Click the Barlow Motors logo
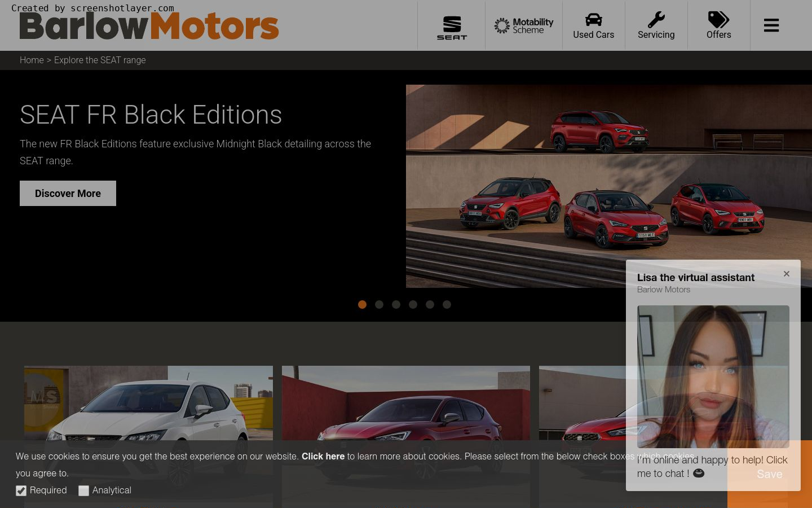The height and width of the screenshot is (508, 812). point(149,26)
